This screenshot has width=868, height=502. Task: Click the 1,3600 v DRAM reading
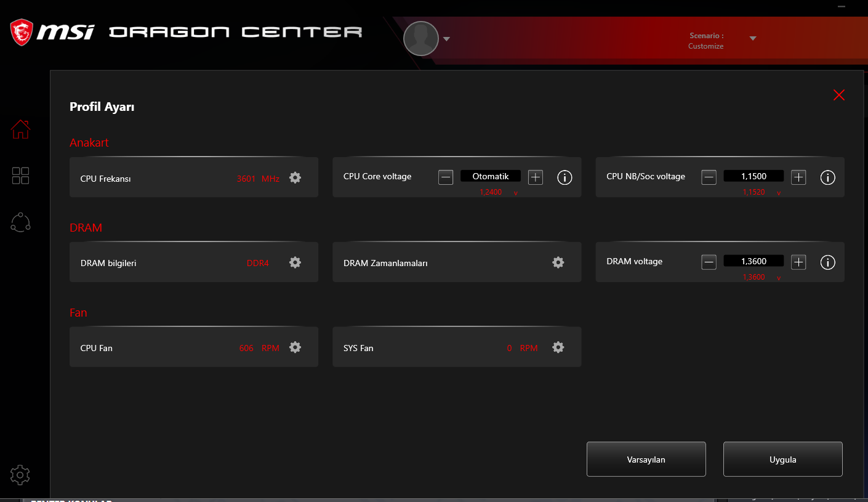(762, 277)
